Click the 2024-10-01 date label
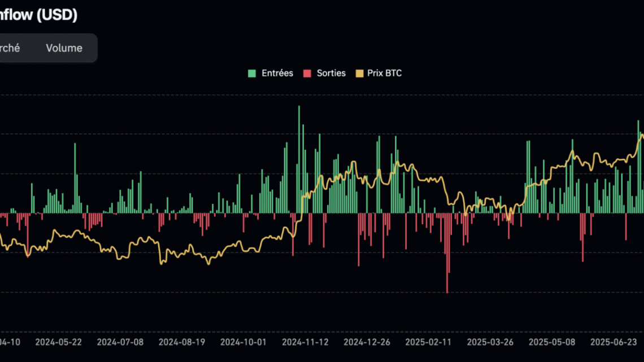 pyautogui.click(x=243, y=342)
